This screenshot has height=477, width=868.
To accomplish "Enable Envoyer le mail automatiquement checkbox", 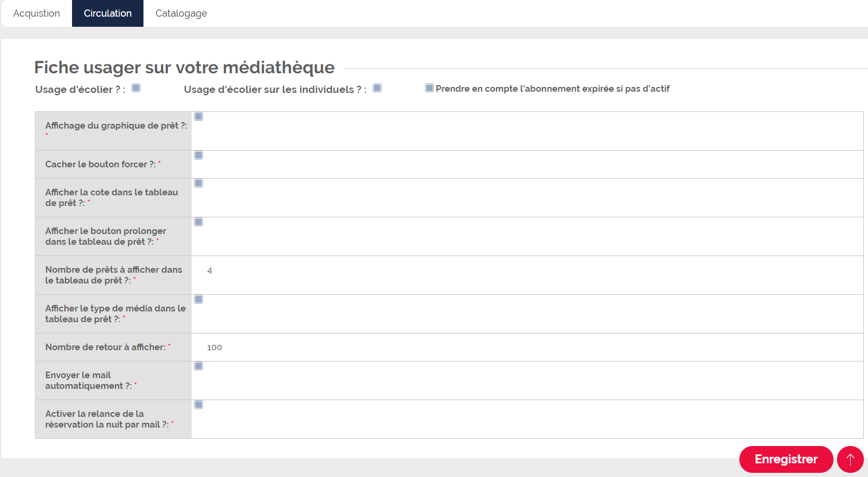I will 199,366.
